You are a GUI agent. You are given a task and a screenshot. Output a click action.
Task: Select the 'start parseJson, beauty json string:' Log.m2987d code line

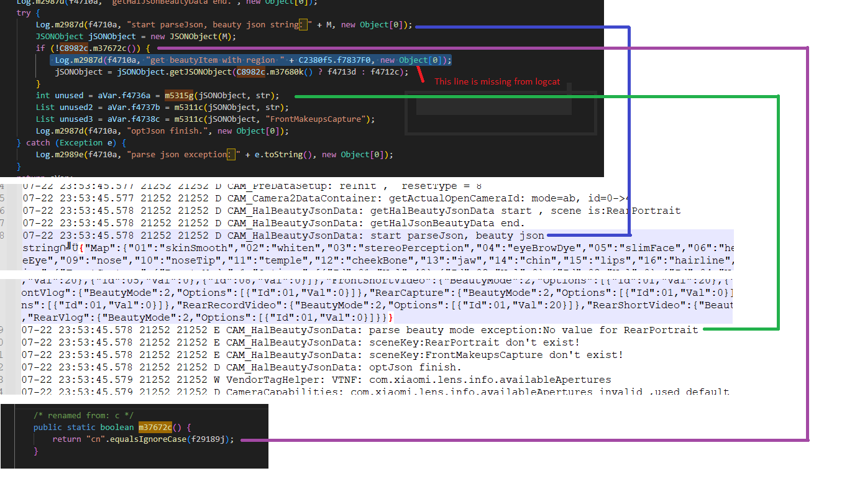(x=224, y=25)
